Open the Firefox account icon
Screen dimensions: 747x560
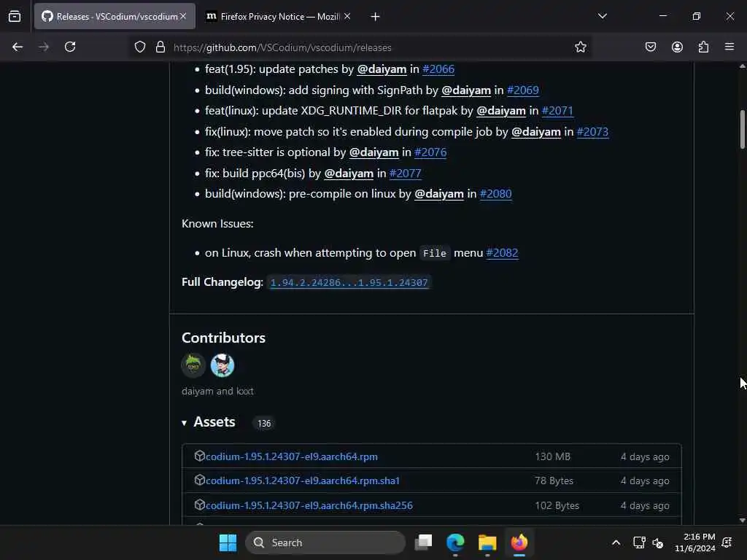677,47
